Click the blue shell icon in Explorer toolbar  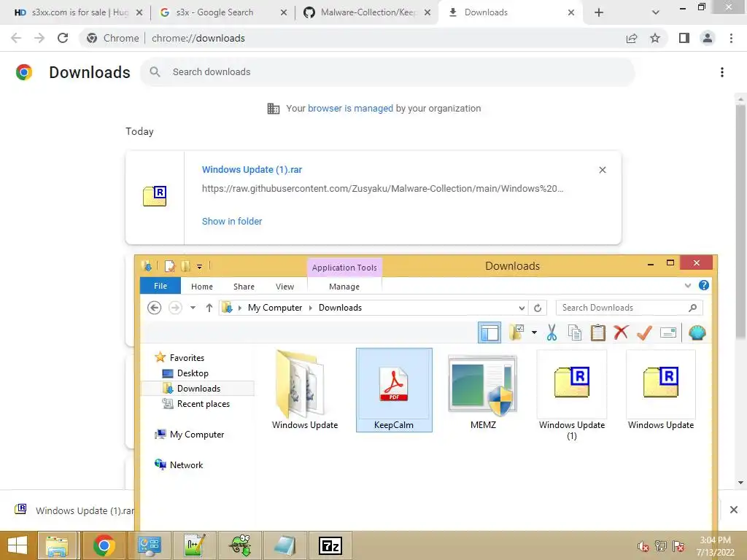(x=697, y=332)
